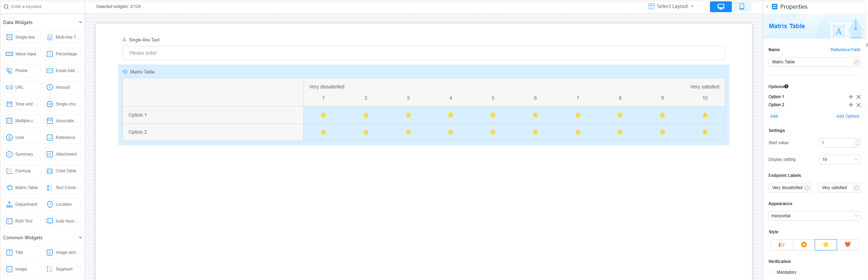Click the Reference Field link
868x280 pixels.
pos(845,50)
